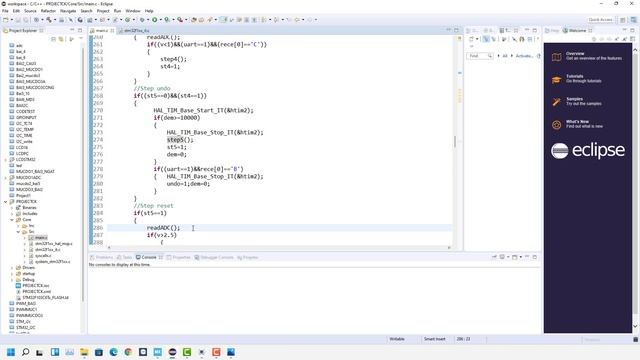This screenshot has height=360, width=640.
Task: Open the Project menu
Action: click(103, 11)
